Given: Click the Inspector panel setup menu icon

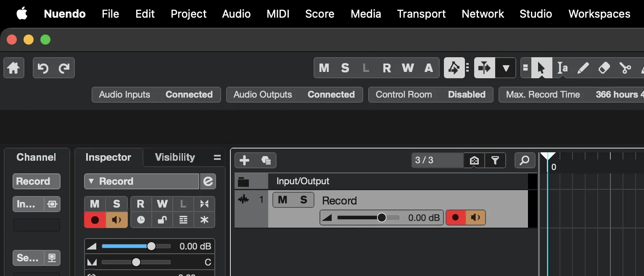Looking at the screenshot, I should 217,158.
